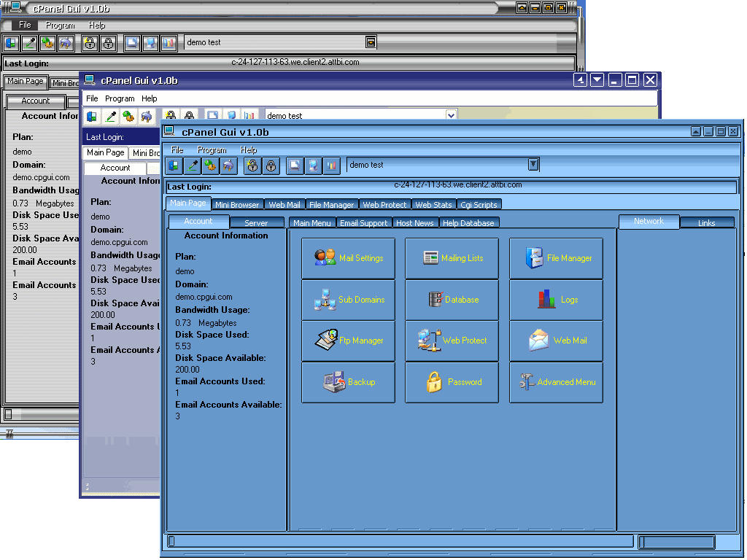Switch to the Cgi Scripts tab

(x=479, y=205)
